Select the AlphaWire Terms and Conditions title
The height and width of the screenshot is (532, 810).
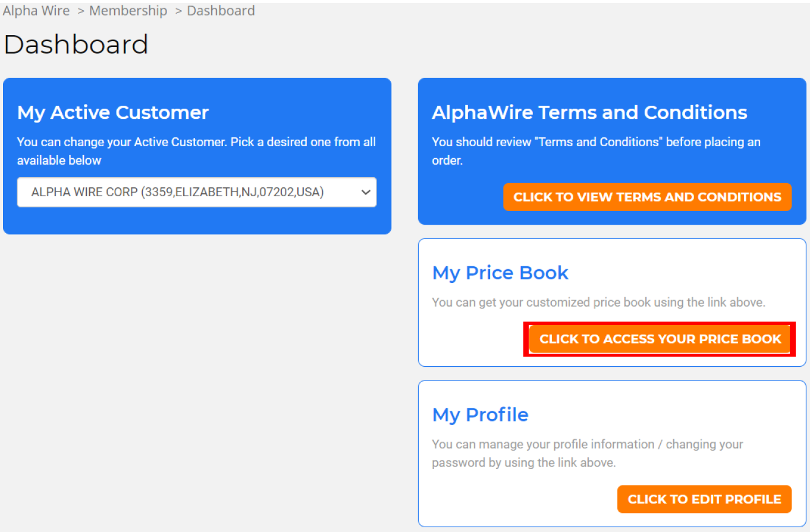589,112
